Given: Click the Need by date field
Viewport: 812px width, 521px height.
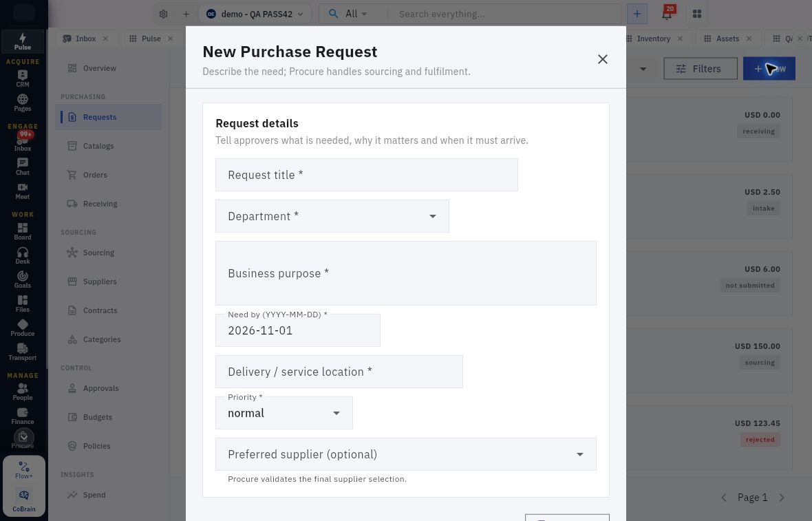Looking at the screenshot, I should [x=298, y=330].
